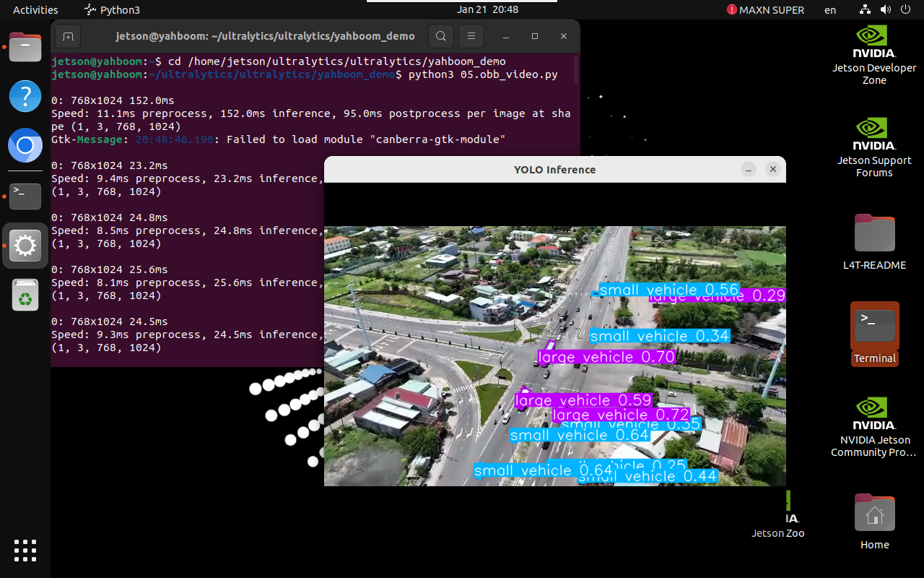This screenshot has width=924, height=578.
Task: Click the python3 05.obb_video.py command text
Action: (483, 74)
